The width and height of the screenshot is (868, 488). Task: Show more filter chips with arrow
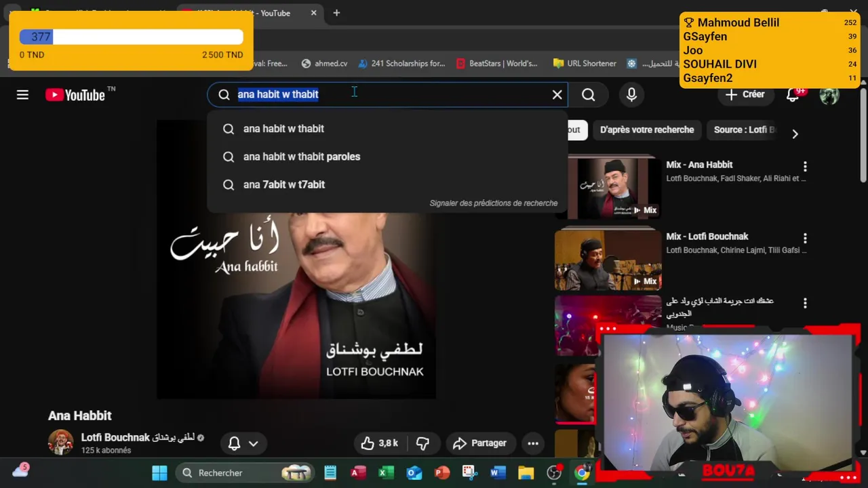tap(795, 134)
